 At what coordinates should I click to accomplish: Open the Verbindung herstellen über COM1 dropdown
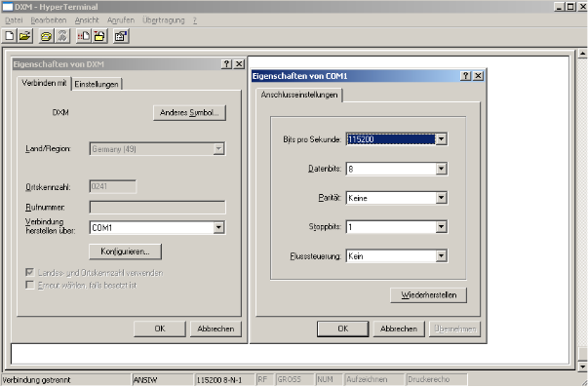pyautogui.click(x=218, y=227)
